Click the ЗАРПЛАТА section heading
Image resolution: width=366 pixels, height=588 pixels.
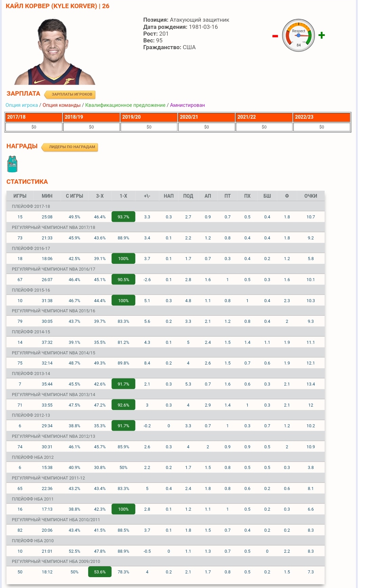[23, 94]
